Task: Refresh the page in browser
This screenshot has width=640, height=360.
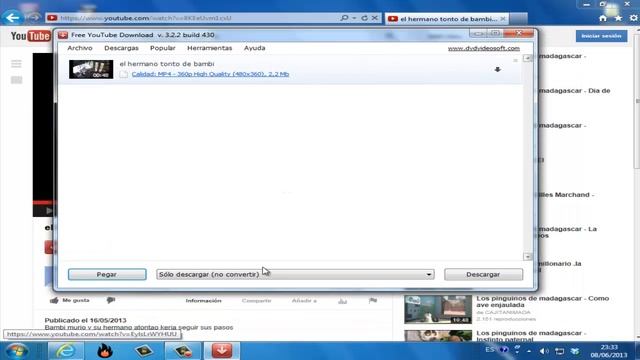Action: [x=364, y=18]
